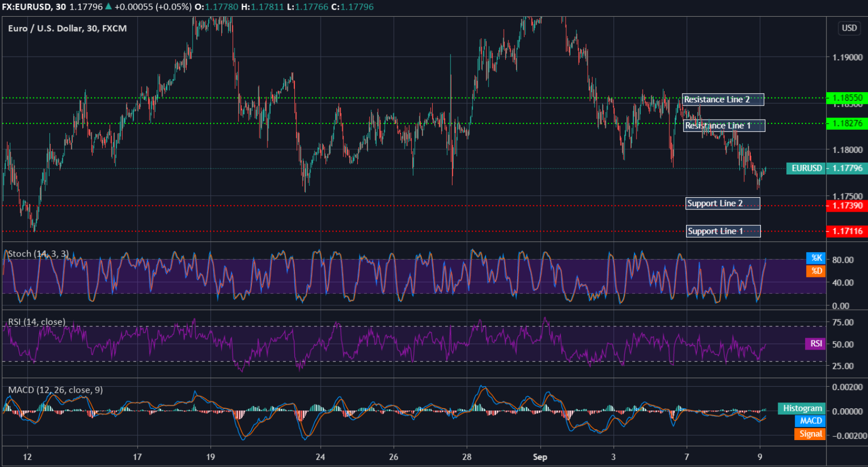The image size is (868, 467).
Task: Click the 1.17390 red price tag
Action: [x=847, y=206]
